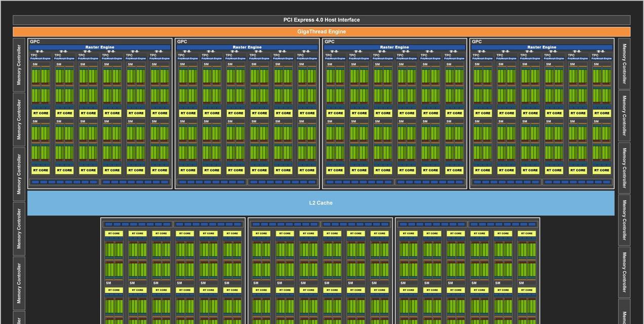Click the PCI Express 4.0 Host Interface bar
Image resolution: width=644 pixels, height=324 pixels.
pos(321,20)
